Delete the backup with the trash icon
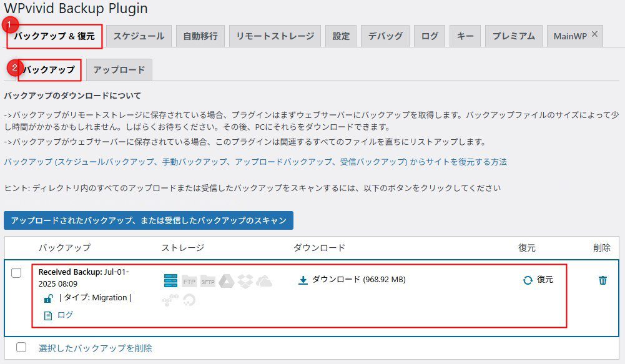625x364 pixels. point(603,280)
